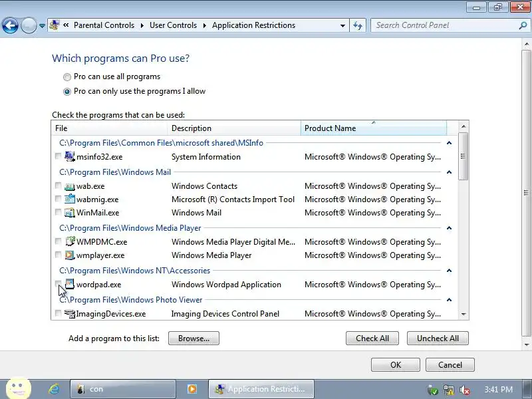
Task: Select 'Pro can only use the programs I allow'
Action: 67,92
